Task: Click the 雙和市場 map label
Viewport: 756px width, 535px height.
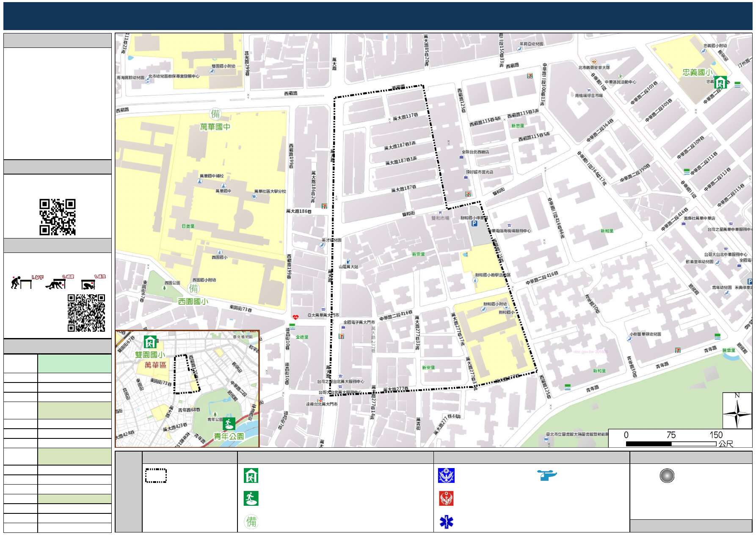Action: point(440,218)
